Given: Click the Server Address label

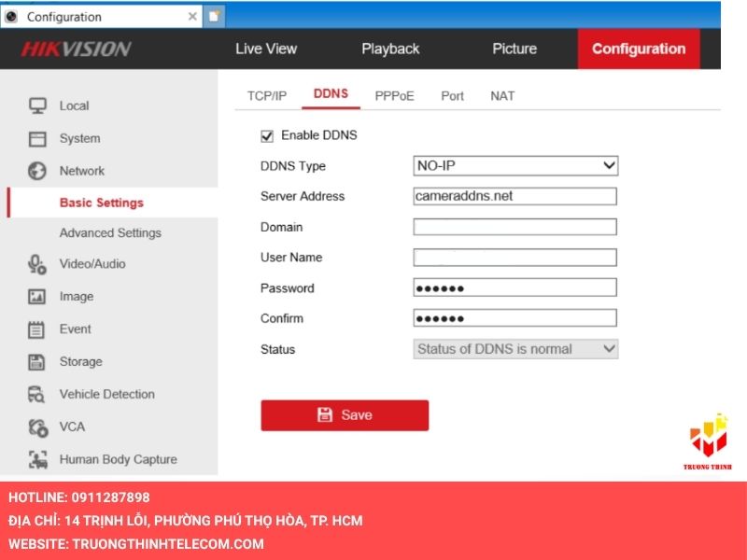Looking at the screenshot, I should click(303, 196).
